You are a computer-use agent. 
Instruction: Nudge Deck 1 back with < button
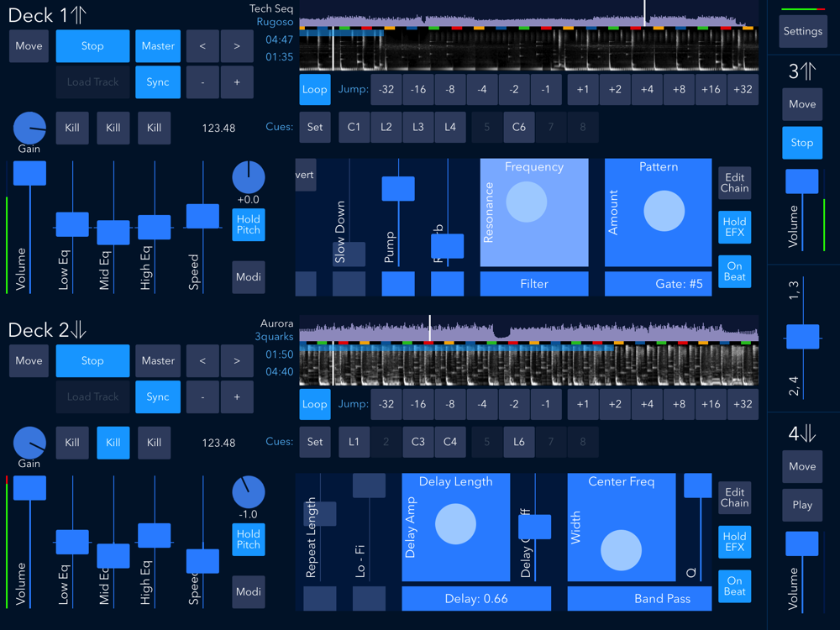point(202,46)
